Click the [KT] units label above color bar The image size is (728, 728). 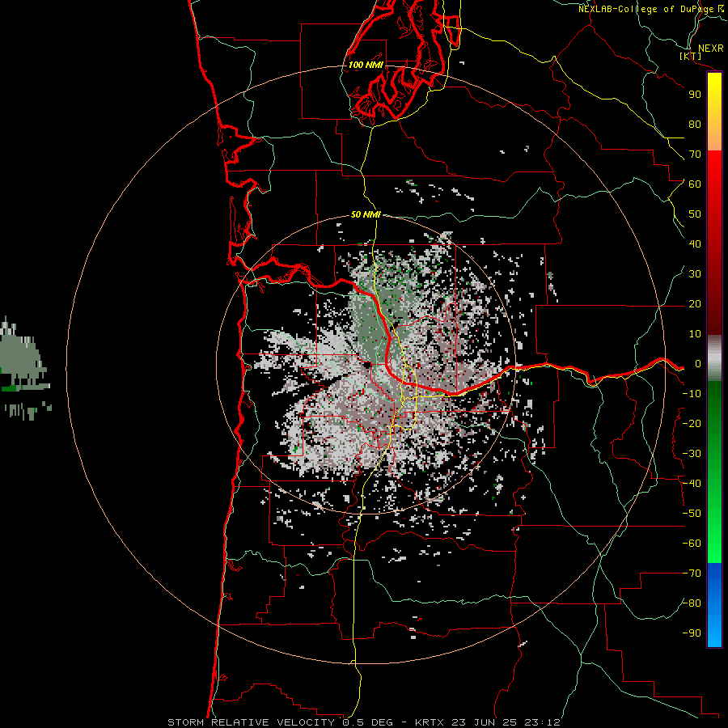[691, 56]
